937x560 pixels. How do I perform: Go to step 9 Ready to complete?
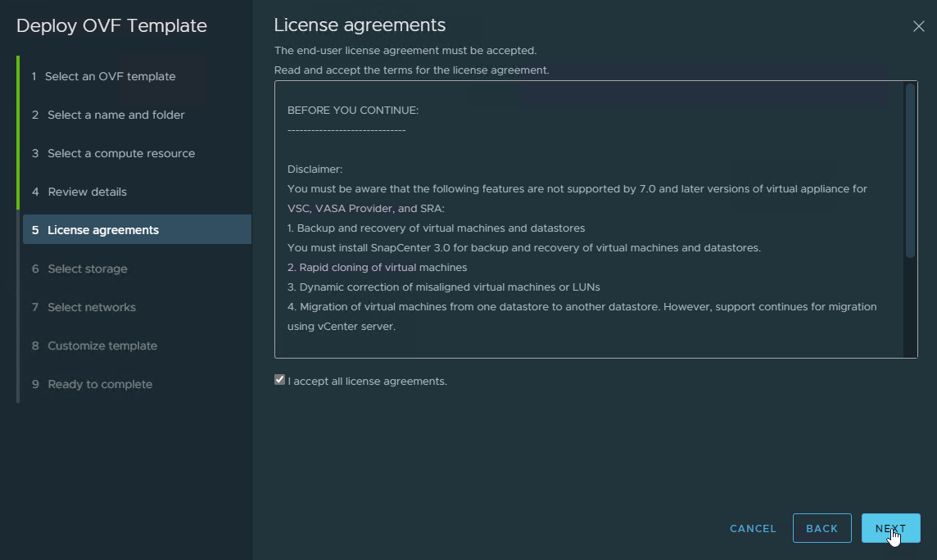(x=100, y=384)
